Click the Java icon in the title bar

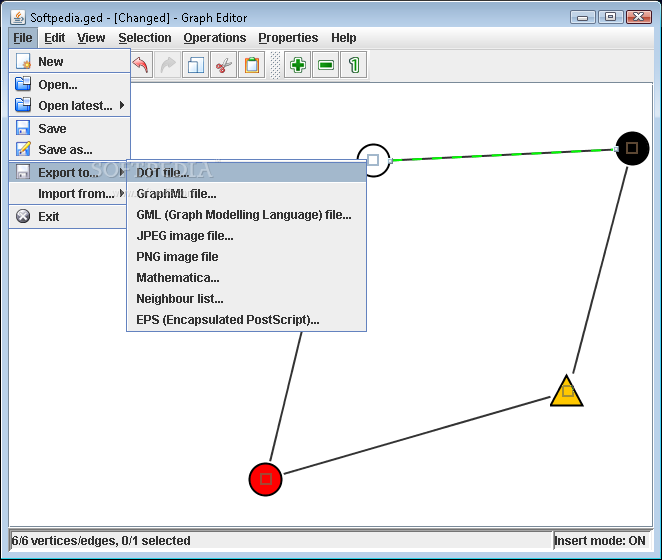click(18, 17)
